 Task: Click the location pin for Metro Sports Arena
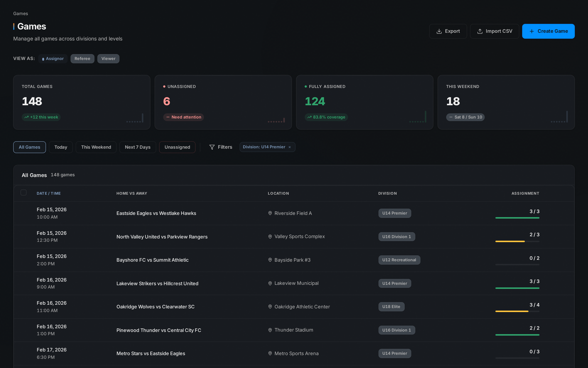click(x=270, y=353)
